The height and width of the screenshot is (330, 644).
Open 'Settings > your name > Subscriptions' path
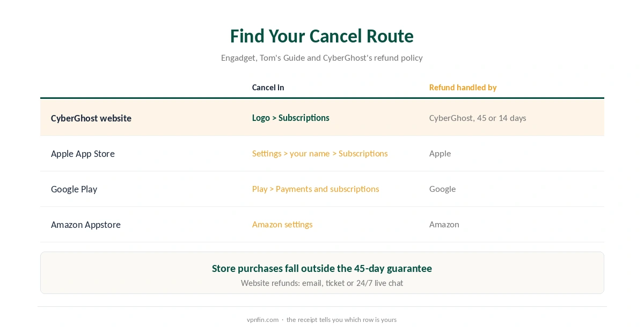(x=320, y=154)
